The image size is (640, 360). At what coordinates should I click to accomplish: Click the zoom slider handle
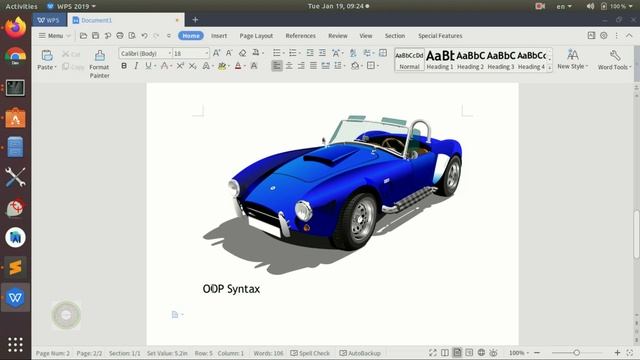576,353
